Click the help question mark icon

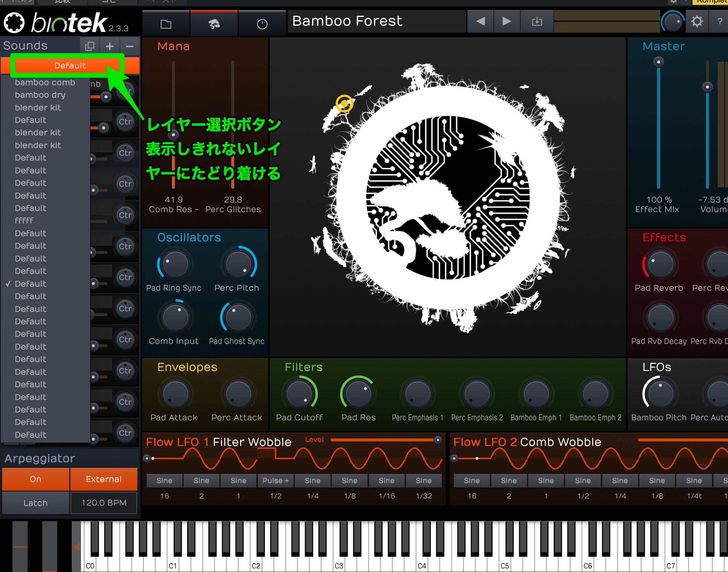719,22
